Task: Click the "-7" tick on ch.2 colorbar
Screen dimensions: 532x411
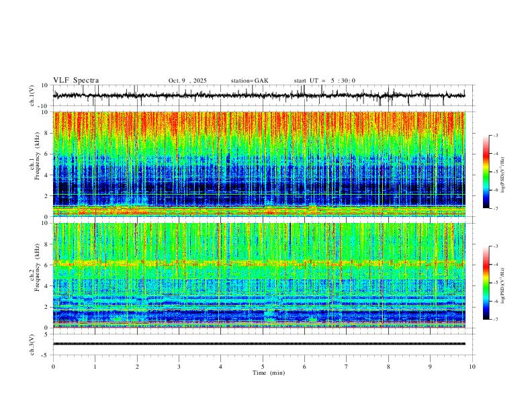Action: 496,320
